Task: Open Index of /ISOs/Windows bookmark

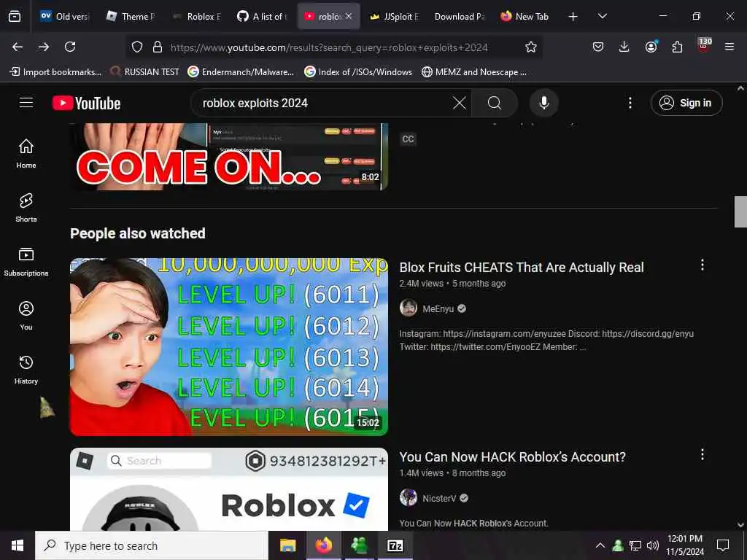Action: point(358,72)
